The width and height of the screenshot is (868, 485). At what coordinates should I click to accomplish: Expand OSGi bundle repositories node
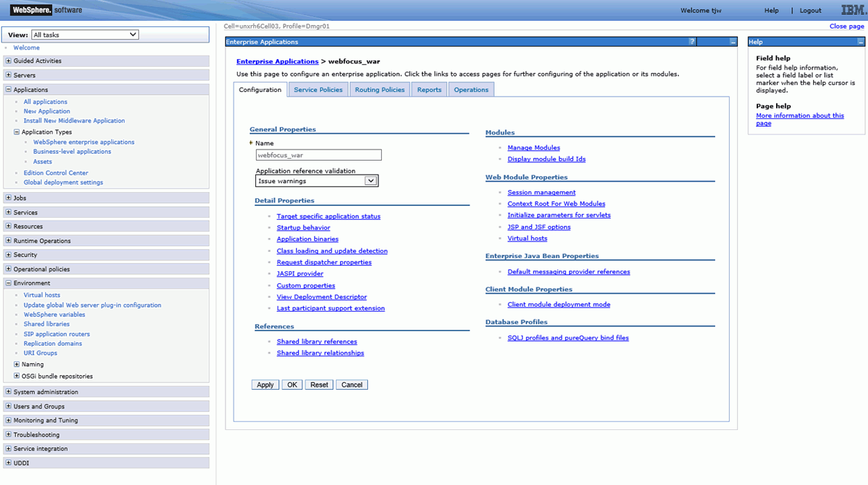point(17,376)
